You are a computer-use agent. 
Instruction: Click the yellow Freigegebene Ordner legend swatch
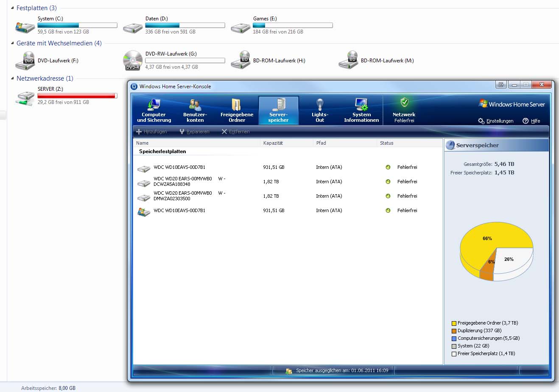(x=454, y=323)
